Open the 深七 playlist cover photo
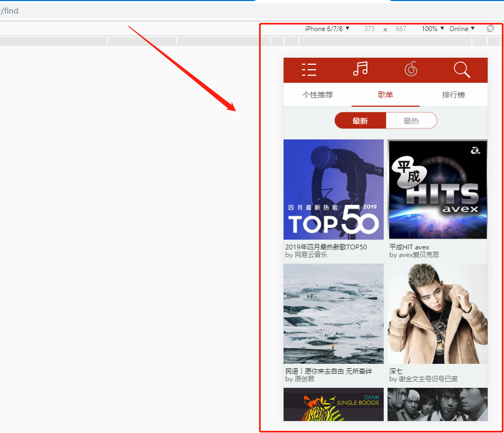This screenshot has height=433, width=504. 438,314
